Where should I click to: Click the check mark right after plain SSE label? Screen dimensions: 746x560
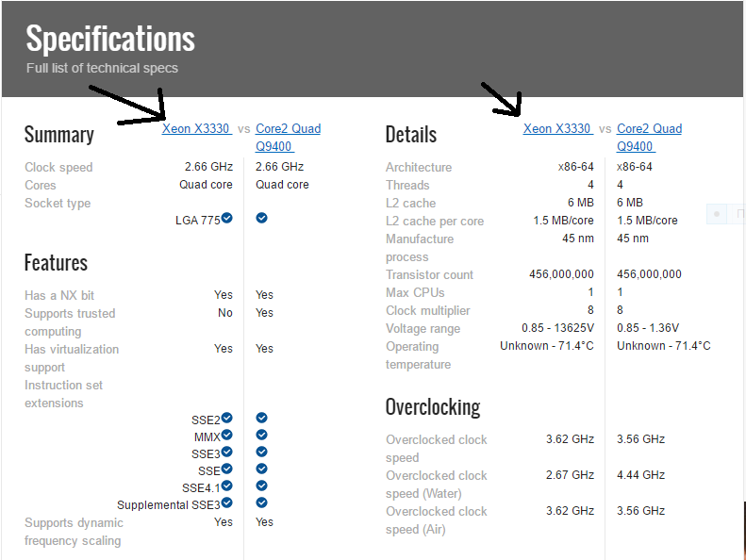click(227, 469)
